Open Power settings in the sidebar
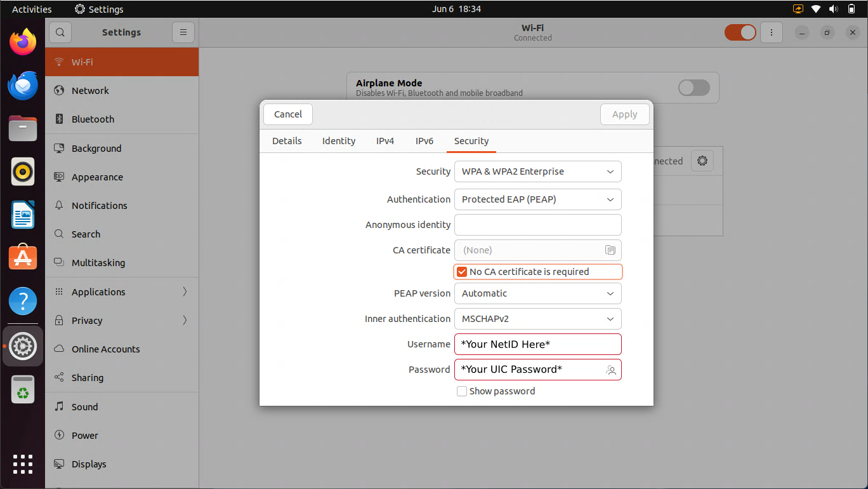 [122, 436]
